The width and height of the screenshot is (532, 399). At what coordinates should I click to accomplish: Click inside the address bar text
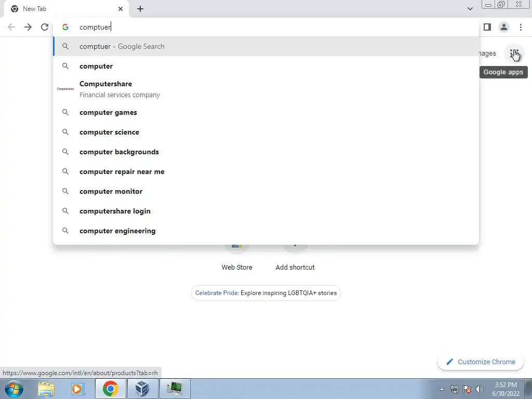(x=95, y=27)
